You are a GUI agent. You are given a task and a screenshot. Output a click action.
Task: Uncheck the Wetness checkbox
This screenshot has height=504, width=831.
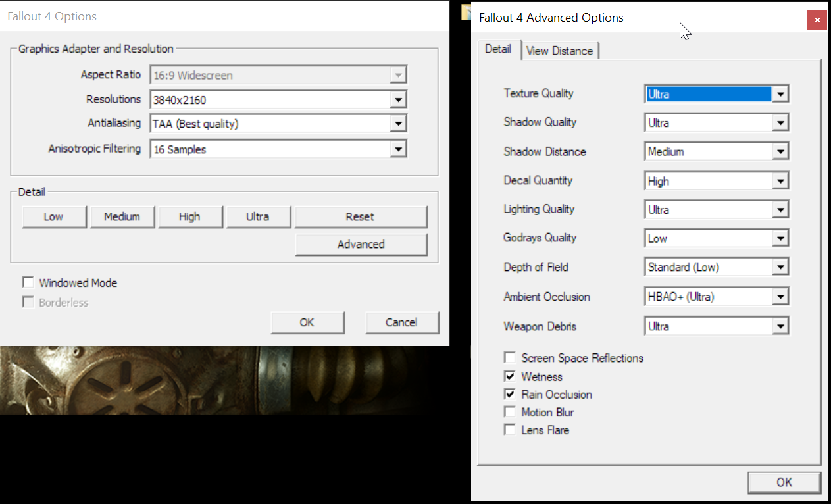[509, 376]
